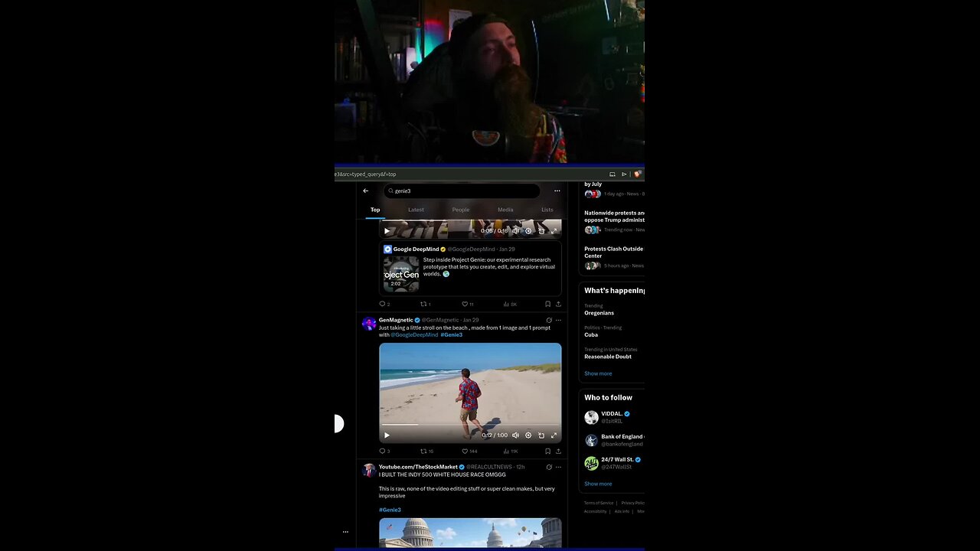Open the Accessibility footer link
The height and width of the screenshot is (551, 980).
coord(595,511)
